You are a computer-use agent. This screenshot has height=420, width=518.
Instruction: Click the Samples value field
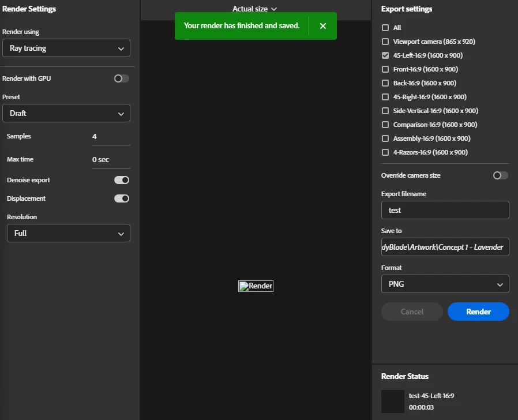(x=111, y=137)
